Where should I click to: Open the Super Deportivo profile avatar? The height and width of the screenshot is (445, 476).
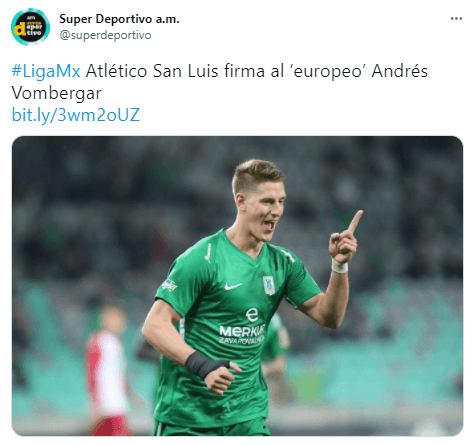(30, 27)
